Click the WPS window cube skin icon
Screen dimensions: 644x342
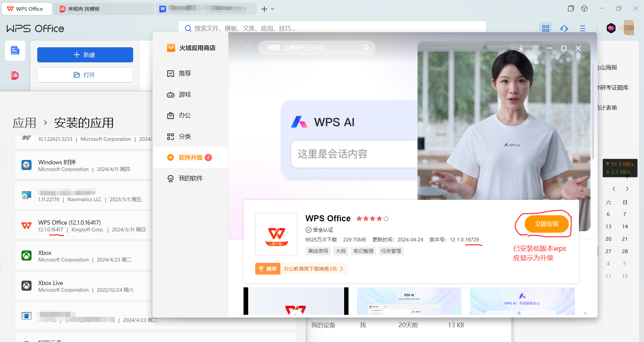click(x=584, y=9)
